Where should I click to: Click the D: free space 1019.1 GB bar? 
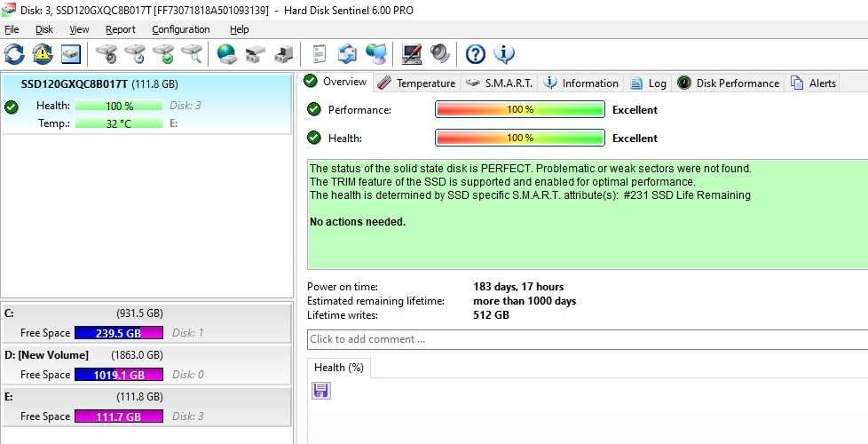(118, 375)
